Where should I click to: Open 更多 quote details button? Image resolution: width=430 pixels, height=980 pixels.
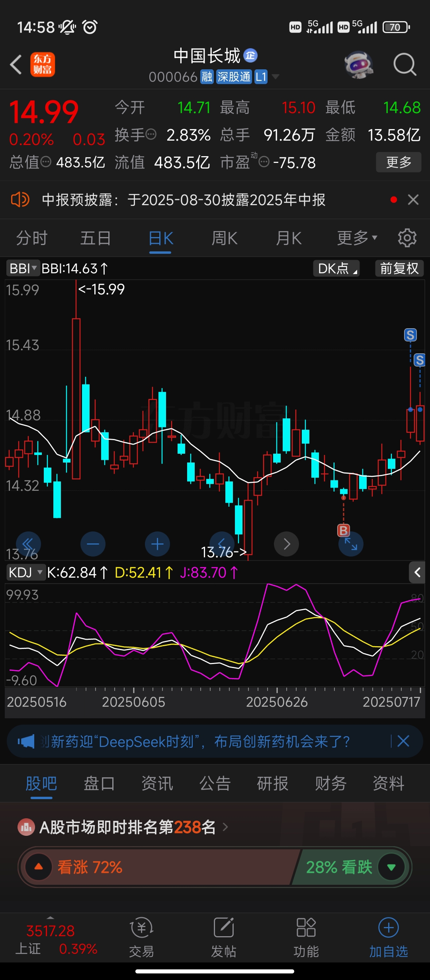pos(399,162)
